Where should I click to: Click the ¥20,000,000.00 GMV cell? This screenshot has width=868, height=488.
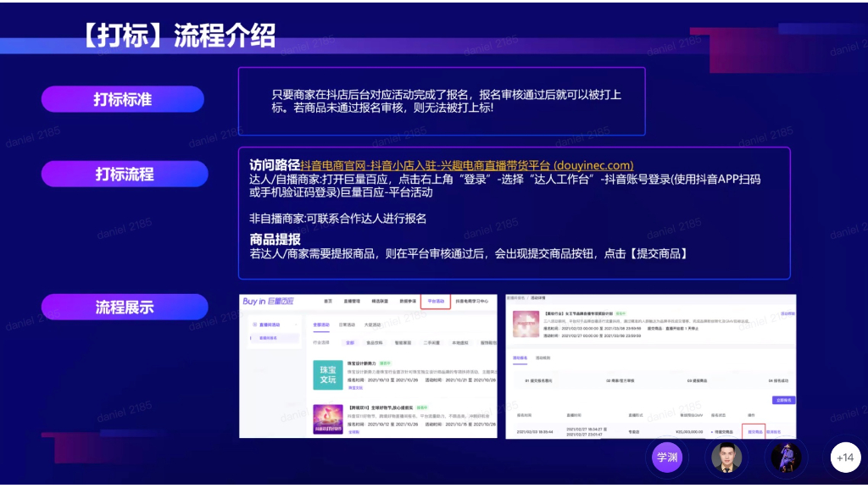click(x=689, y=432)
